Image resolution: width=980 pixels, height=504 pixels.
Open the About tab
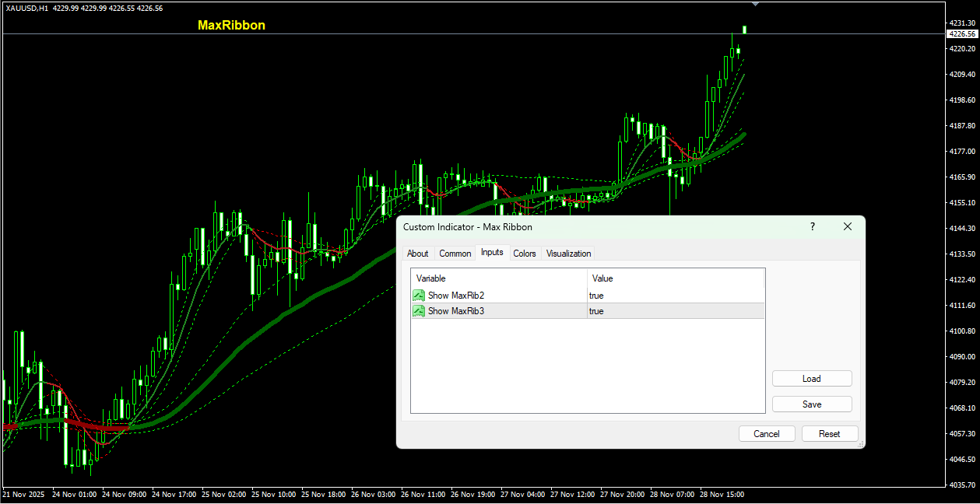pos(418,254)
